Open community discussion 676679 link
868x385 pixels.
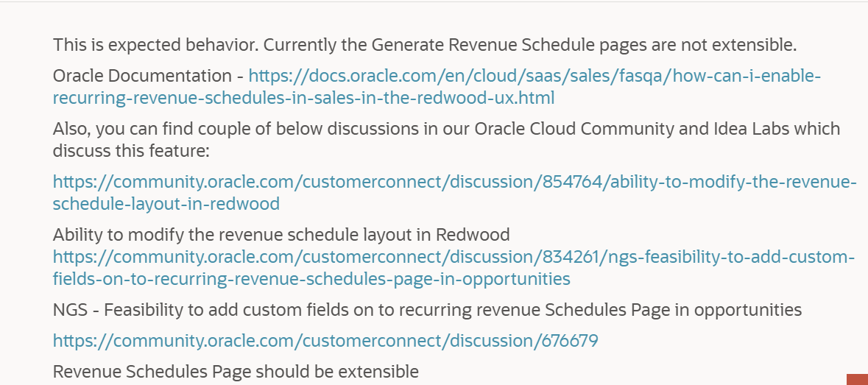(325, 341)
